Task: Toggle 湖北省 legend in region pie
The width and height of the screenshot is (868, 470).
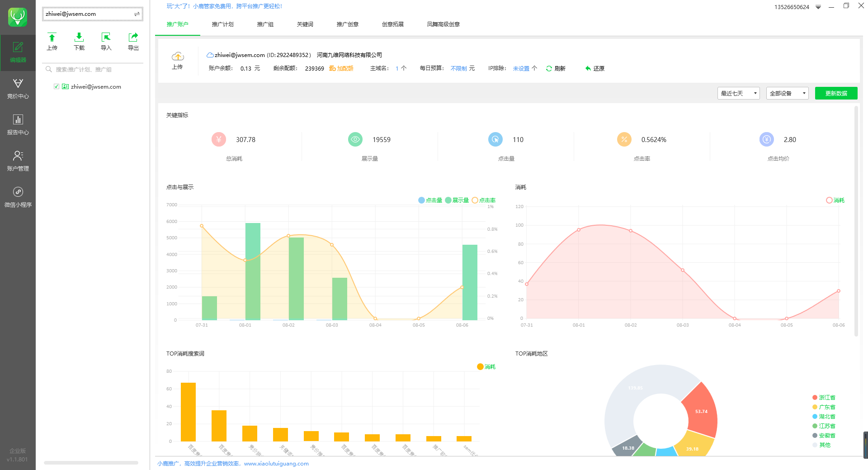Action: click(x=824, y=417)
